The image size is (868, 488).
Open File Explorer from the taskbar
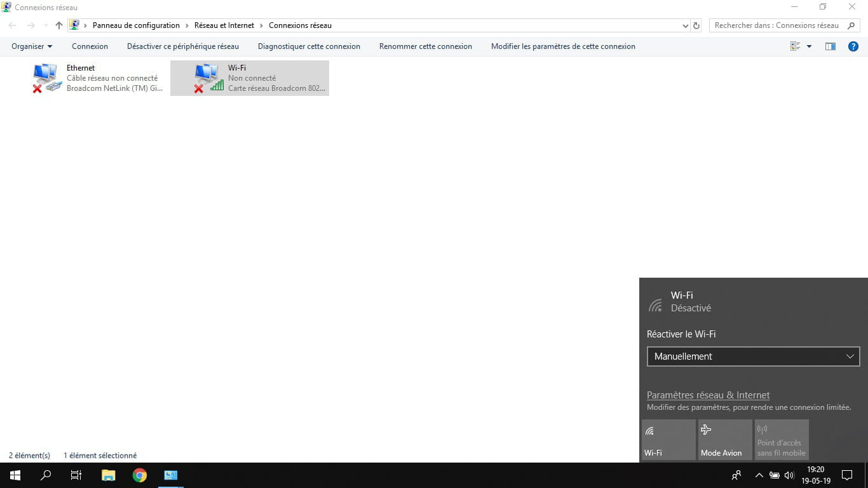109,475
